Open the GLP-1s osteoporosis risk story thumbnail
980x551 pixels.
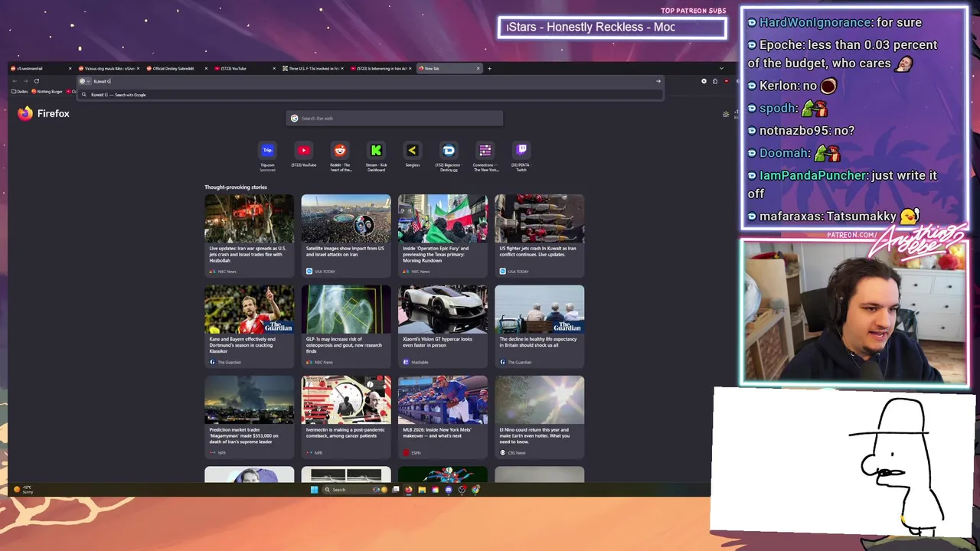coord(346,309)
